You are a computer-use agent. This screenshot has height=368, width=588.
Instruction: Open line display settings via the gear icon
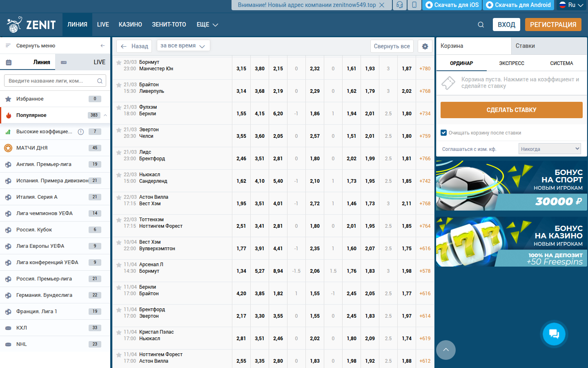(x=425, y=46)
